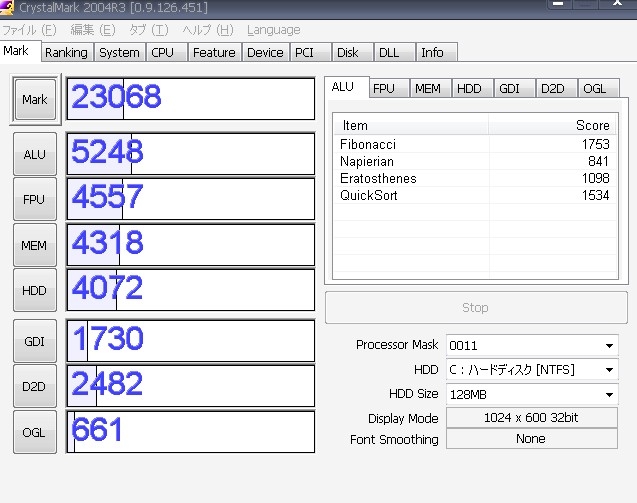Run the ALU benchmark button

(34, 154)
